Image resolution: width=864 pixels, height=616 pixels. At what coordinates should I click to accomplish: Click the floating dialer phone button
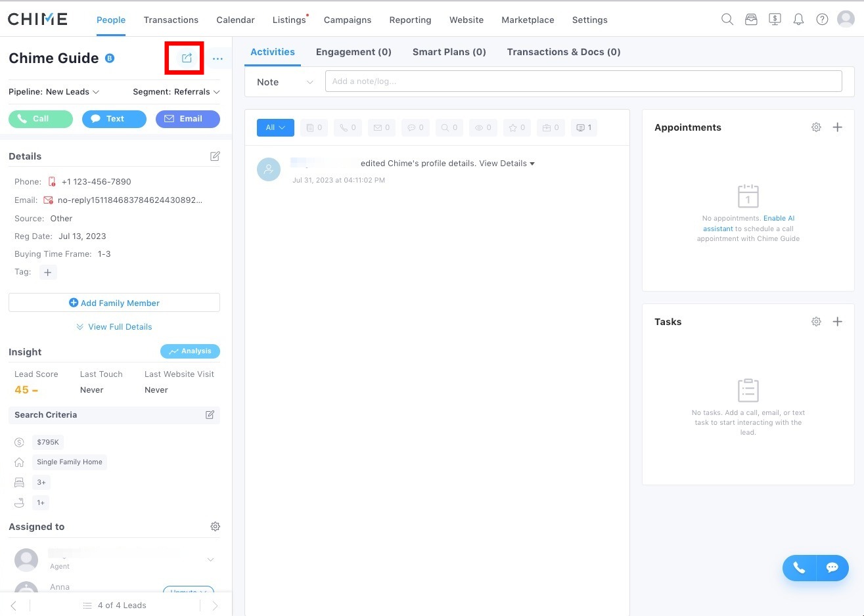tap(799, 568)
